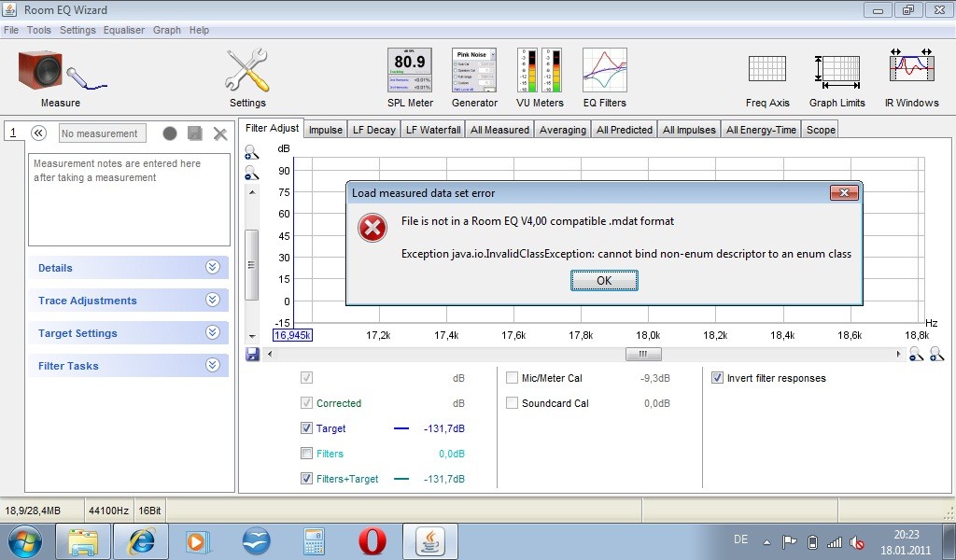This screenshot has height=560, width=956.
Task: Toggle the Corrected trace checkbox
Action: [306, 403]
